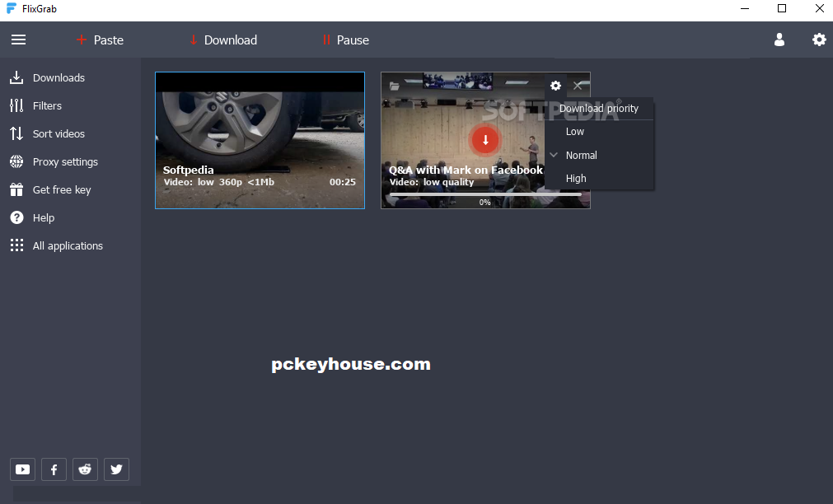Click the red Download arrow icon in toolbar

point(194,40)
